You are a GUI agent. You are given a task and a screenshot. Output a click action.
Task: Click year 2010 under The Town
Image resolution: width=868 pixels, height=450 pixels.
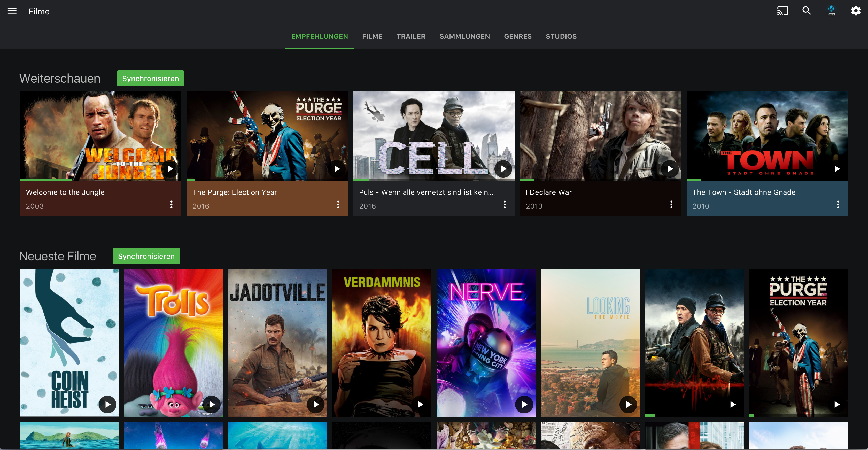pos(701,206)
